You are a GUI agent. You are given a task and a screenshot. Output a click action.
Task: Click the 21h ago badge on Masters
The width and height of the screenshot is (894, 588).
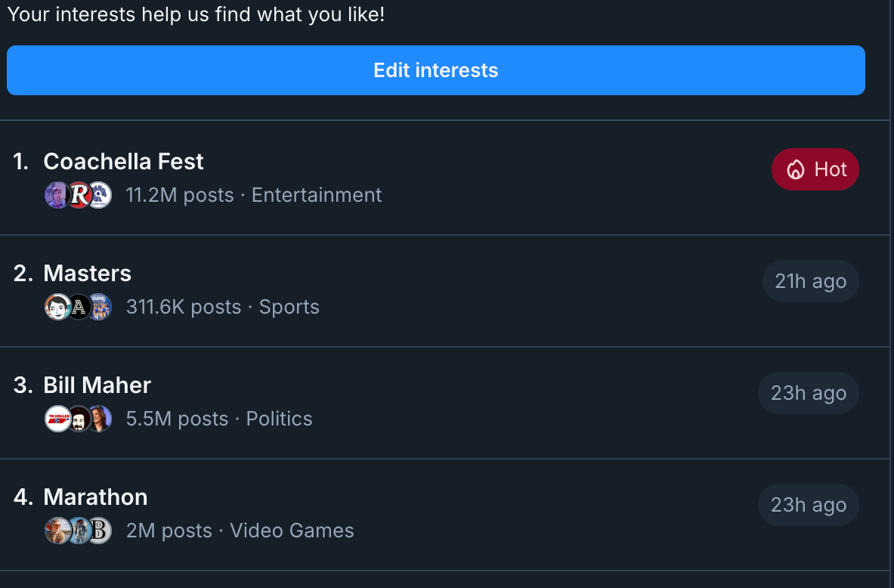click(x=810, y=281)
